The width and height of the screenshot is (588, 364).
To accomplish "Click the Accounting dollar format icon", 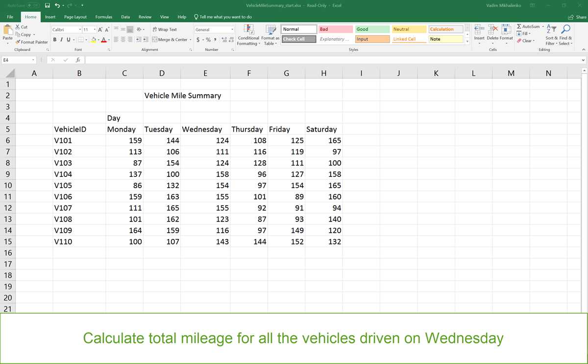I will click(x=198, y=40).
